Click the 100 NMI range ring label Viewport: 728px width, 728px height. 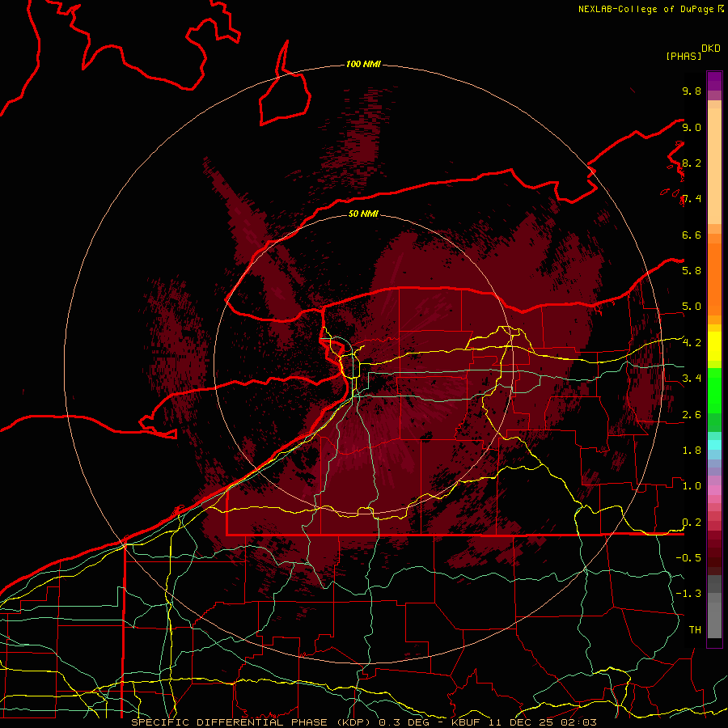click(x=363, y=64)
